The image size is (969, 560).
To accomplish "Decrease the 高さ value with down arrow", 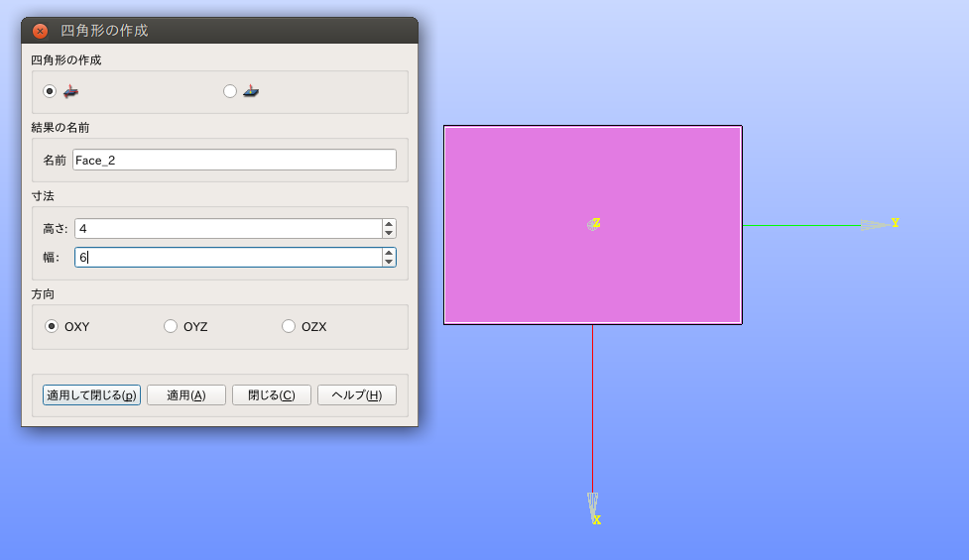I will (x=389, y=233).
